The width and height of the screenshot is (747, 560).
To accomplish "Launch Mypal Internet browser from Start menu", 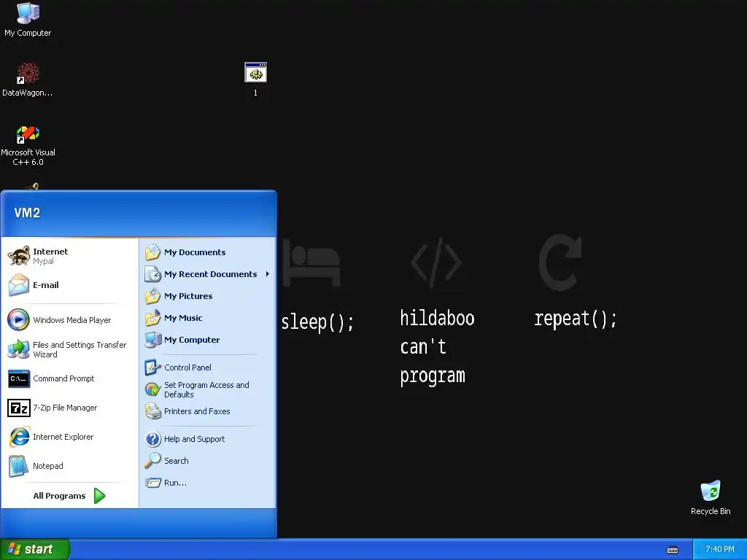I will coord(69,256).
